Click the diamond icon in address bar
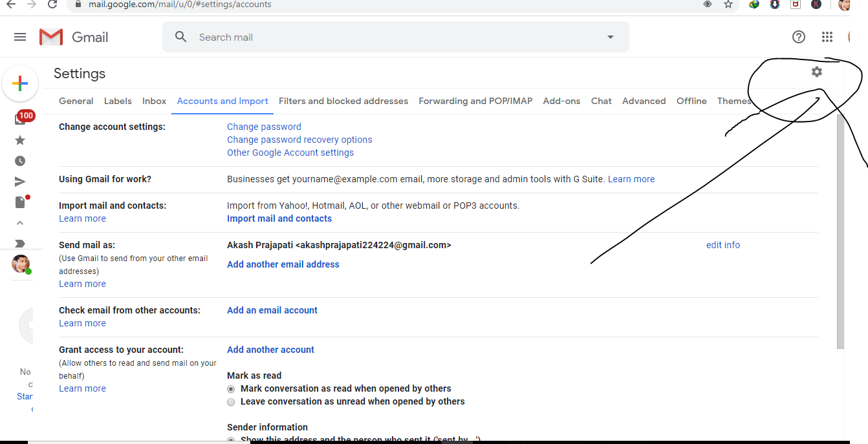 click(x=708, y=4)
